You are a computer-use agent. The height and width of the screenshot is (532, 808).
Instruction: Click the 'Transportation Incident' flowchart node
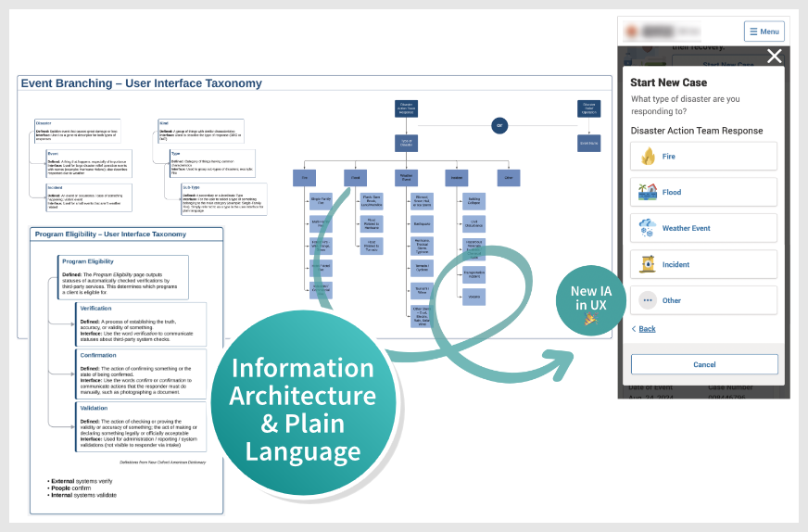[473, 273]
